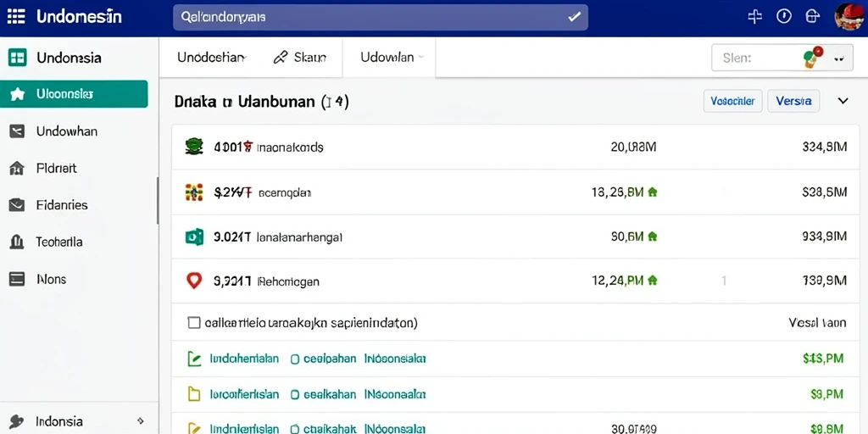The height and width of the screenshot is (434, 868).
Task: Open the Undoeshan dropdown tab
Action: pos(212,57)
